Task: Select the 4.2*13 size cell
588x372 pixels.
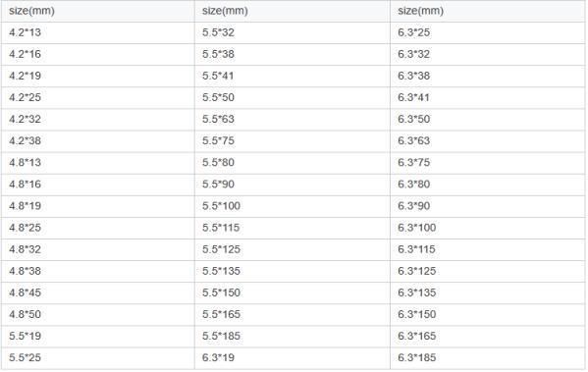Action: 98,32
